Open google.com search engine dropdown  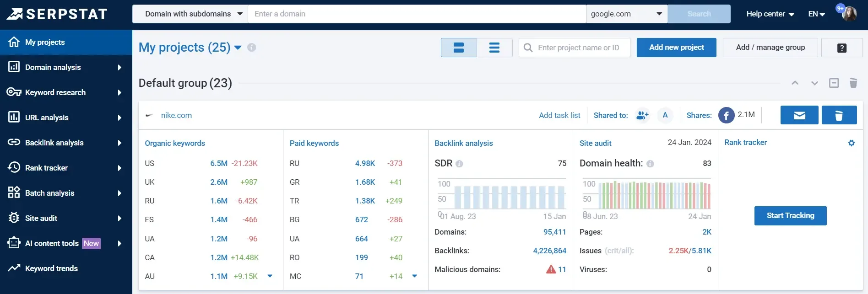pyautogui.click(x=627, y=14)
